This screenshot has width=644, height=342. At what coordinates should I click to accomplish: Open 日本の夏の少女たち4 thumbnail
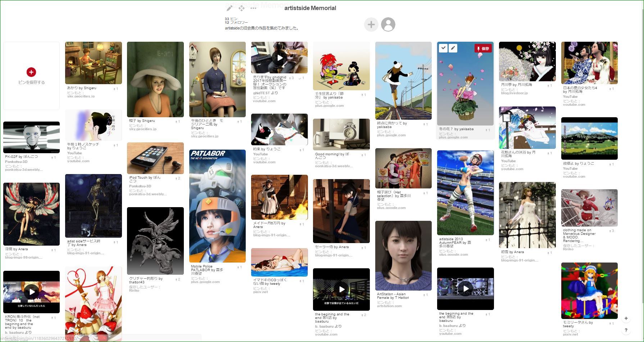coord(589,63)
